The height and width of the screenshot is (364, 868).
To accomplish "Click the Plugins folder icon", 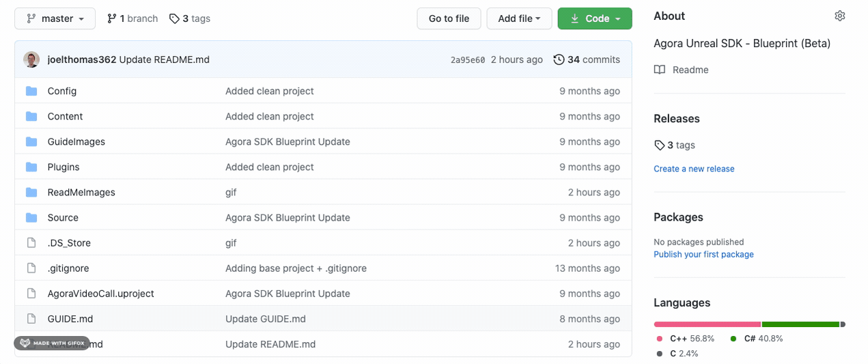I will point(31,167).
